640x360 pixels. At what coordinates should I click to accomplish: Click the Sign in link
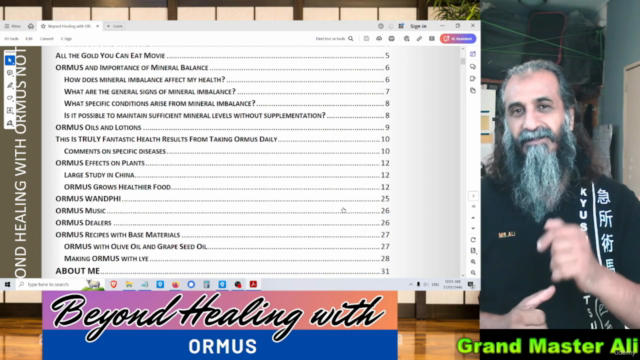[x=418, y=26]
